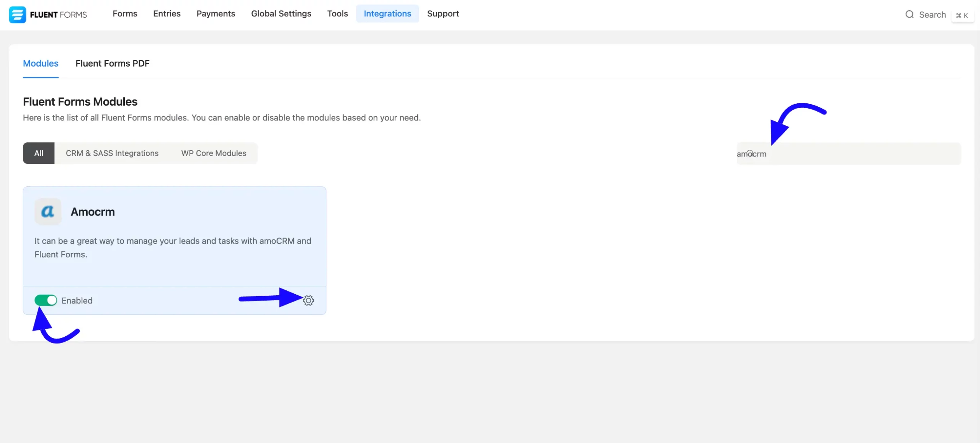Select the Integrations menu item

click(387, 14)
